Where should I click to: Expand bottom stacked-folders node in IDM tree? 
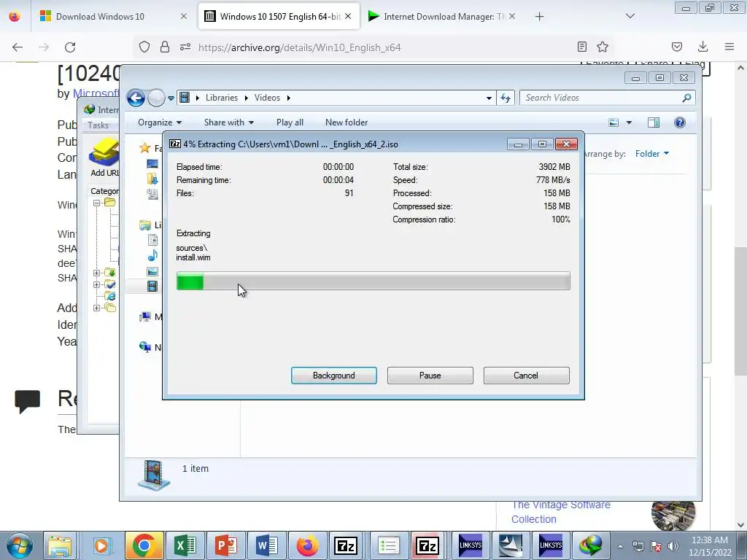click(x=96, y=308)
